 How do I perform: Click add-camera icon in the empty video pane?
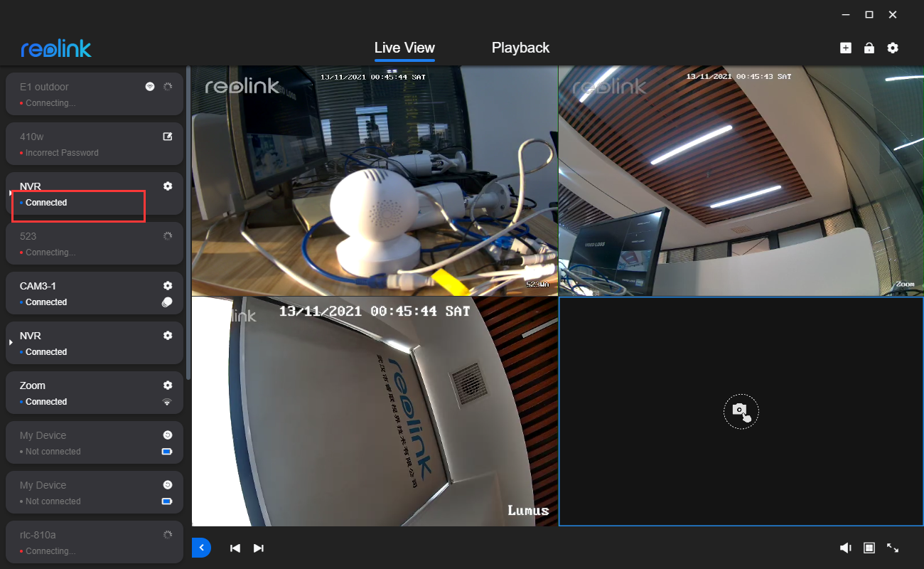(741, 411)
